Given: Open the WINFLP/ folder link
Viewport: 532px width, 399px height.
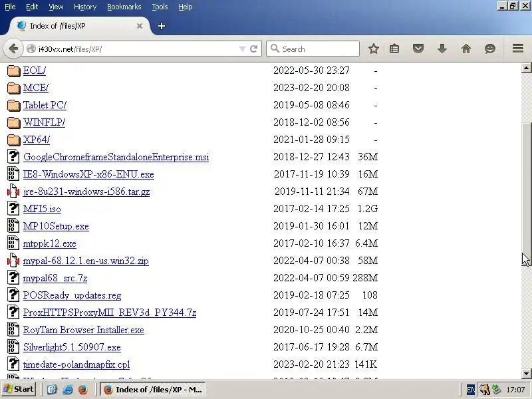Looking at the screenshot, I should tap(44, 122).
